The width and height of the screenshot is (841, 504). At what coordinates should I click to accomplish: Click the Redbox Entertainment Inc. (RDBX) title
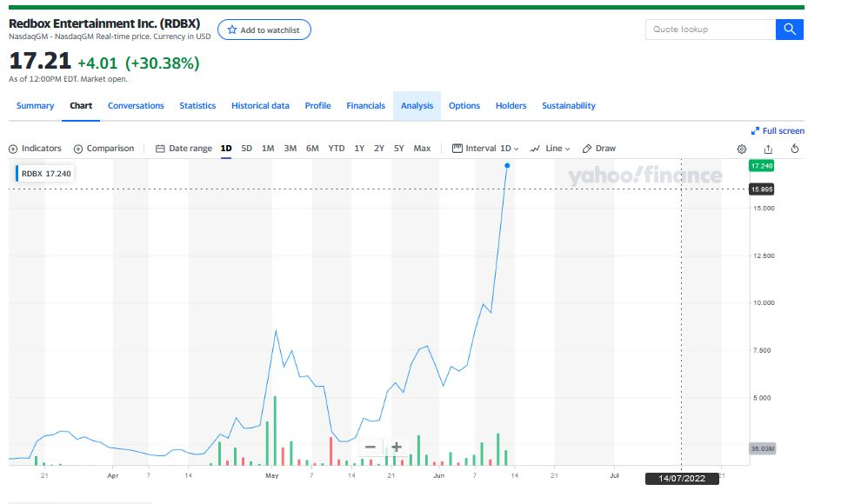[104, 23]
